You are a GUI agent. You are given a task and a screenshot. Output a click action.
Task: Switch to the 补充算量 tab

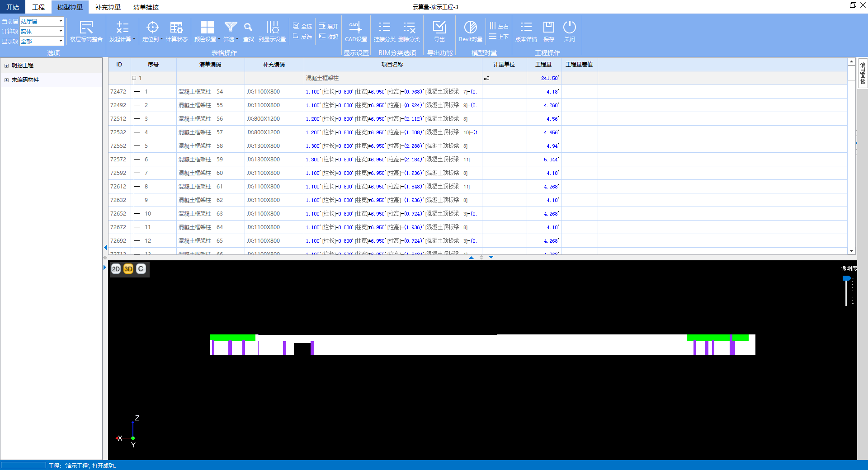coord(108,7)
